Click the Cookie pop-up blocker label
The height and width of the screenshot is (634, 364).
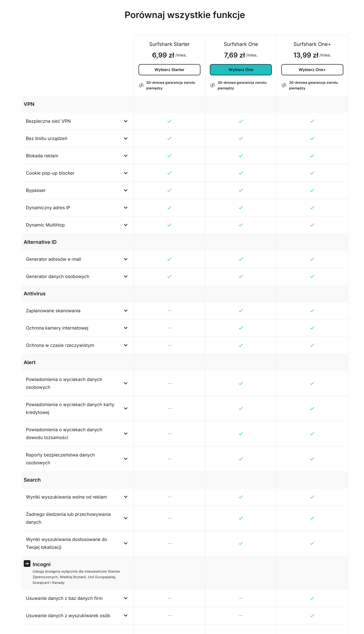tap(50, 173)
